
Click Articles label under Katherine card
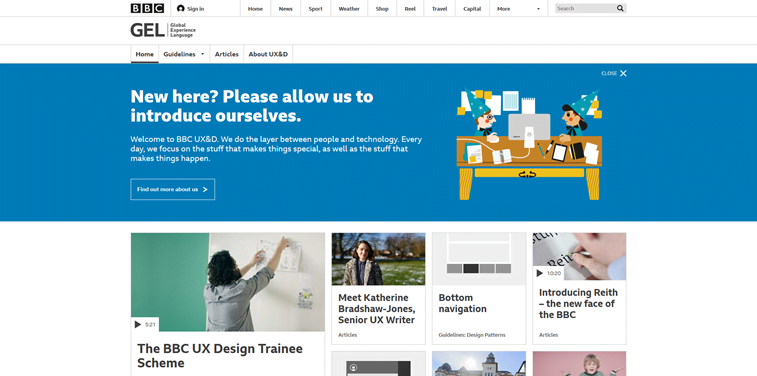coord(348,335)
